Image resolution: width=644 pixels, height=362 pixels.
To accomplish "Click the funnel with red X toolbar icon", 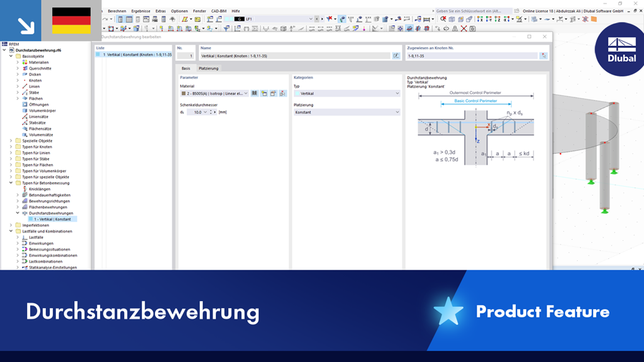I will (x=330, y=19).
